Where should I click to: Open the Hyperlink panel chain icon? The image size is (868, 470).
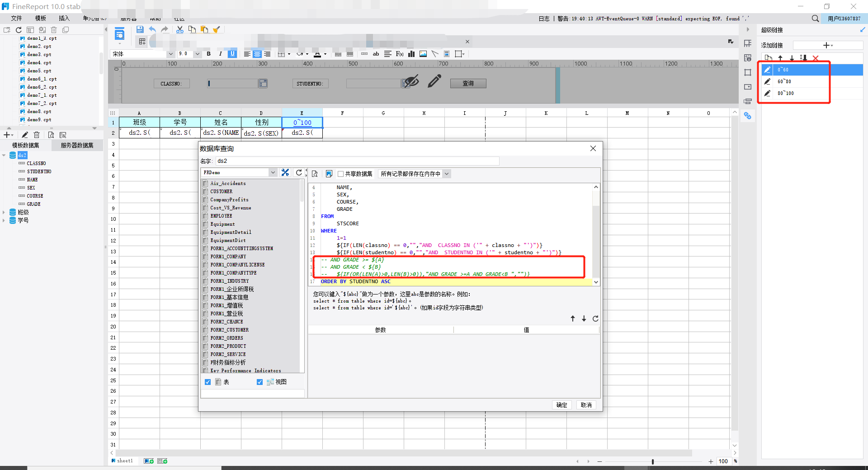coord(748,116)
